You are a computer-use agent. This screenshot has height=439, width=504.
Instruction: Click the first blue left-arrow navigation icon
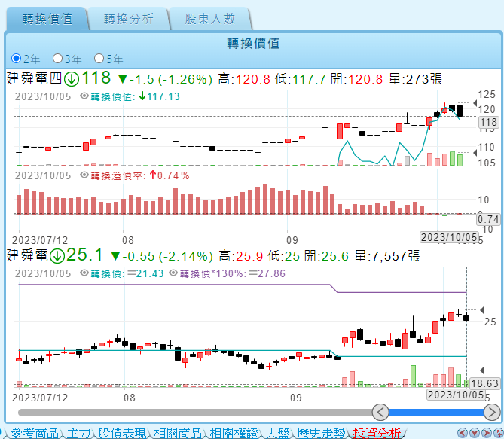coord(462,433)
